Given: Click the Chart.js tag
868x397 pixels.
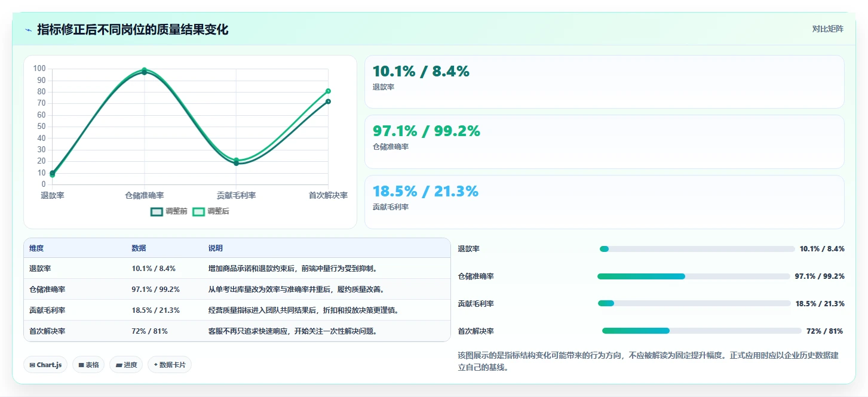Looking at the screenshot, I should pyautogui.click(x=45, y=365).
